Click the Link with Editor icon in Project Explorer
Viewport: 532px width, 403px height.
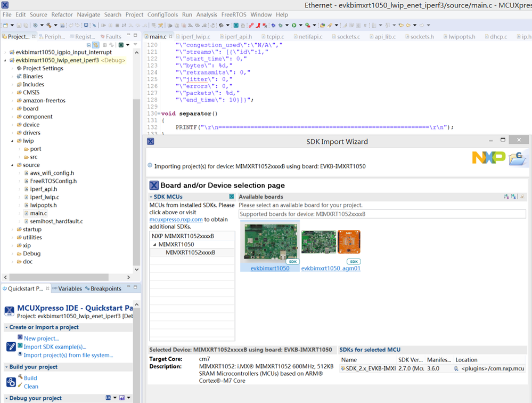[x=96, y=45]
